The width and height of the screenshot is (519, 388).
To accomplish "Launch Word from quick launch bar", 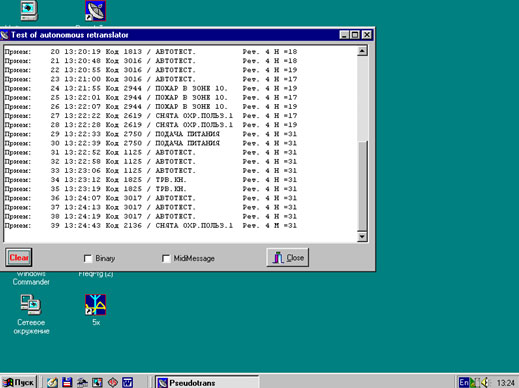I will point(128,382).
